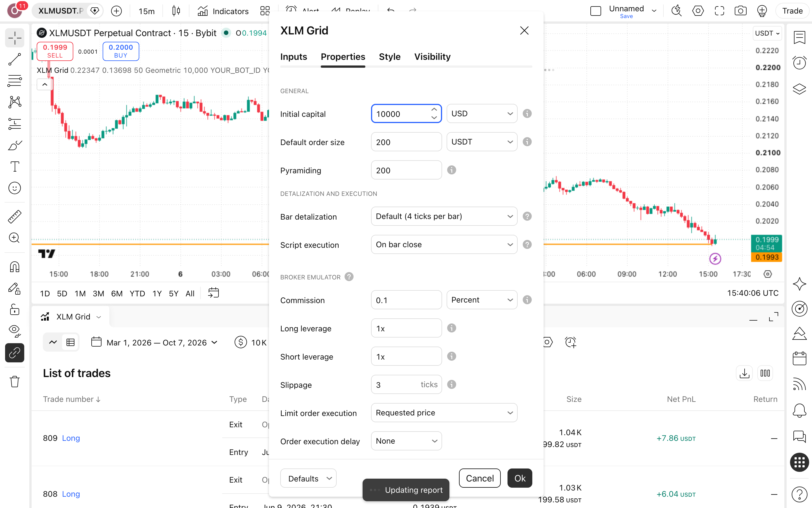This screenshot has height=508, width=812.
Task: Expand the Limit order execution dropdown
Action: pos(444,413)
